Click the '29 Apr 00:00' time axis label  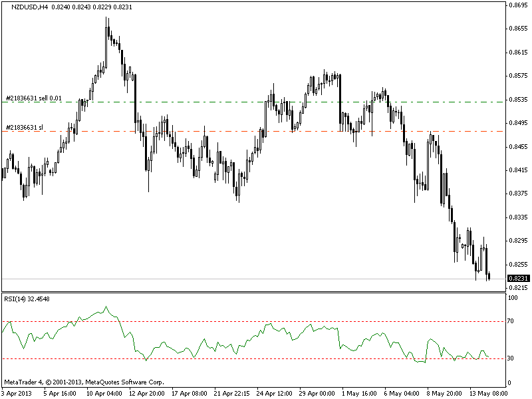tap(317, 394)
